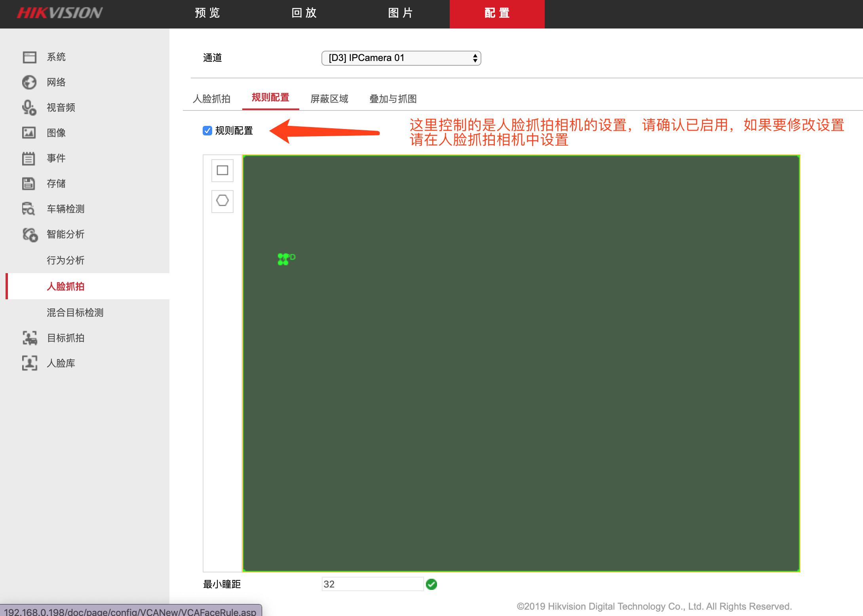Select the rectangle drawing tool

[222, 171]
